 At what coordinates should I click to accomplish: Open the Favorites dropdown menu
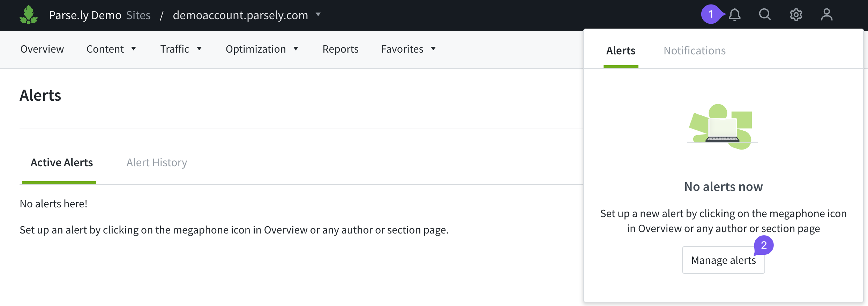coord(409,49)
